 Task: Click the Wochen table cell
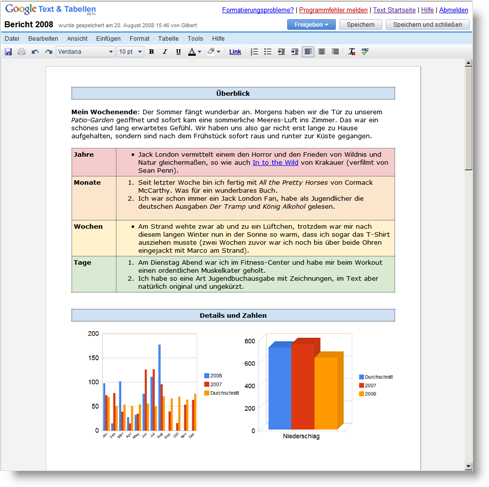tap(94, 238)
